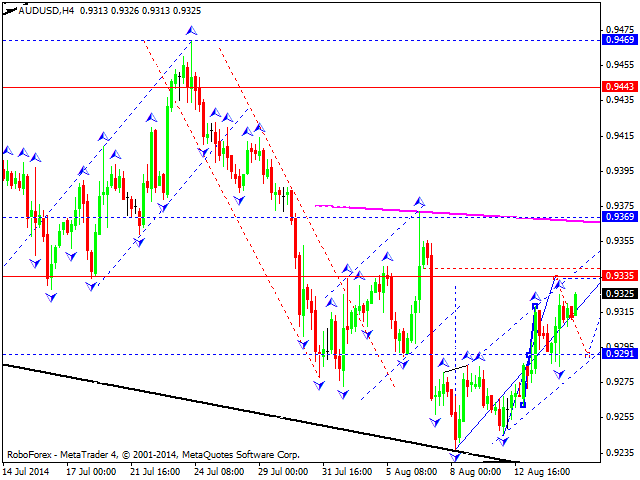This screenshot has width=640, height=480.
Task: Click the 12 Aug 16:00 time label
Action: tap(542, 472)
